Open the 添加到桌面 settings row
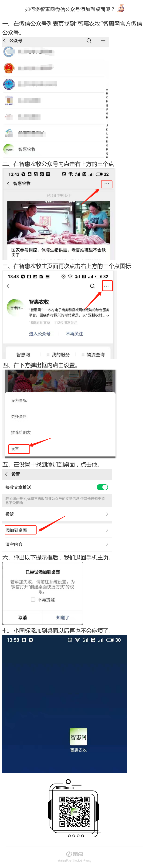This screenshot has width=149, height=868. point(57,530)
